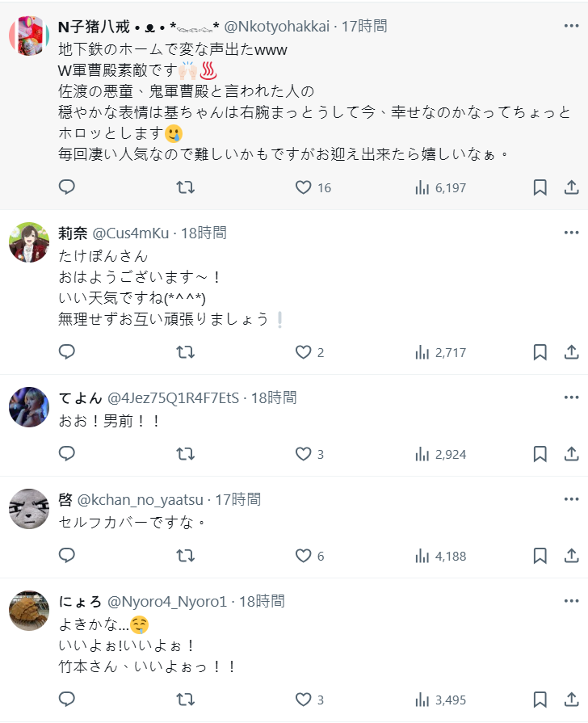Bookmark 啓's セルフカバー post
The image size is (588, 723).
(540, 556)
